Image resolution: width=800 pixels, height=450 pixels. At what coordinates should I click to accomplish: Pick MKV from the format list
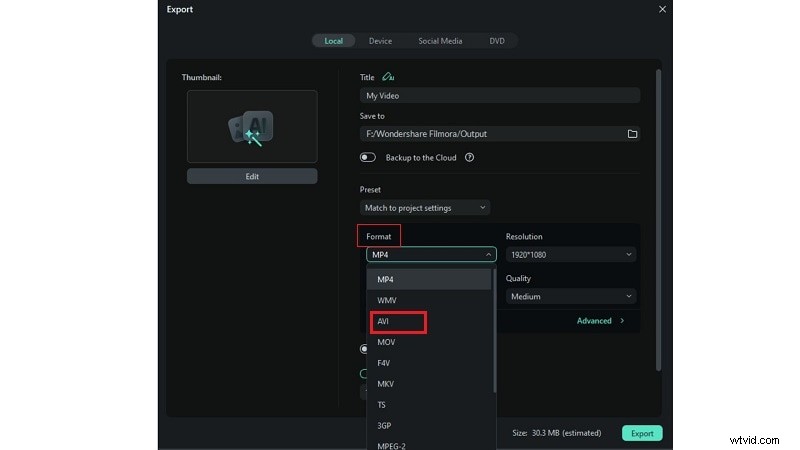click(429, 384)
